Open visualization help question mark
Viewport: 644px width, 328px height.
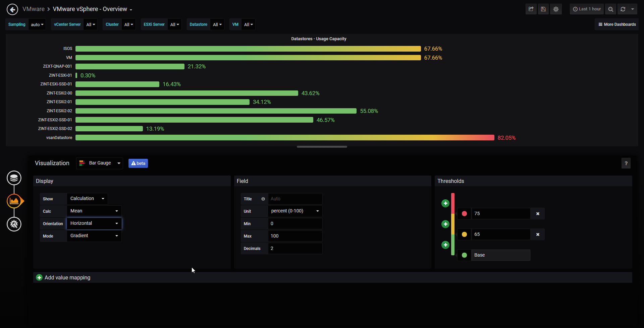(x=626, y=163)
